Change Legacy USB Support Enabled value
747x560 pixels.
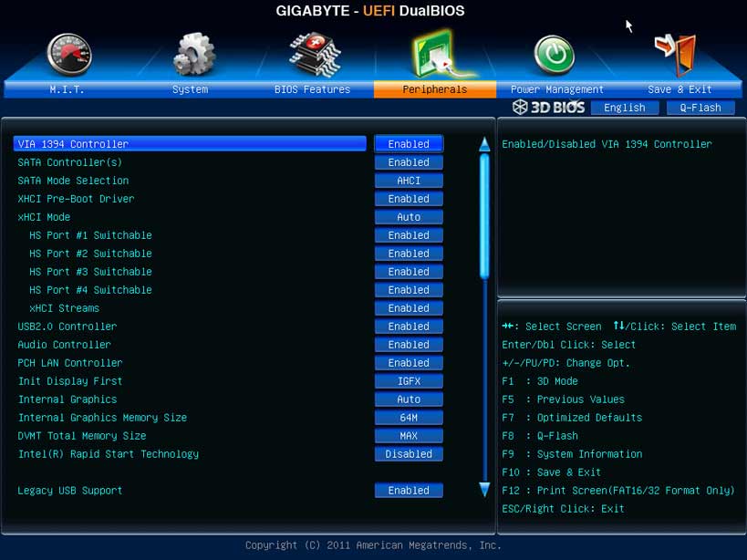[x=409, y=491]
